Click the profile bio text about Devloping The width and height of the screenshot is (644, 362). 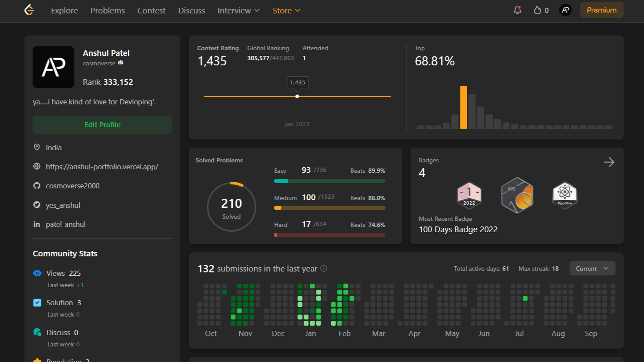[94, 102]
